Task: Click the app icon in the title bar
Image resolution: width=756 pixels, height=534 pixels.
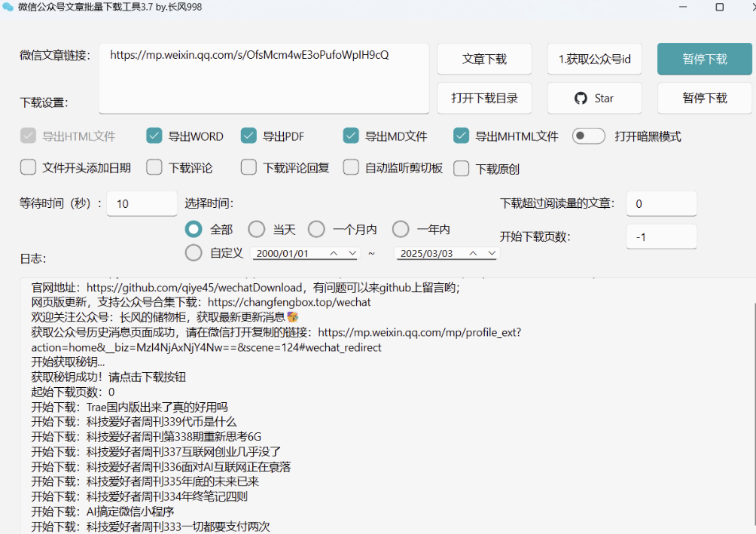Action: tap(8, 8)
